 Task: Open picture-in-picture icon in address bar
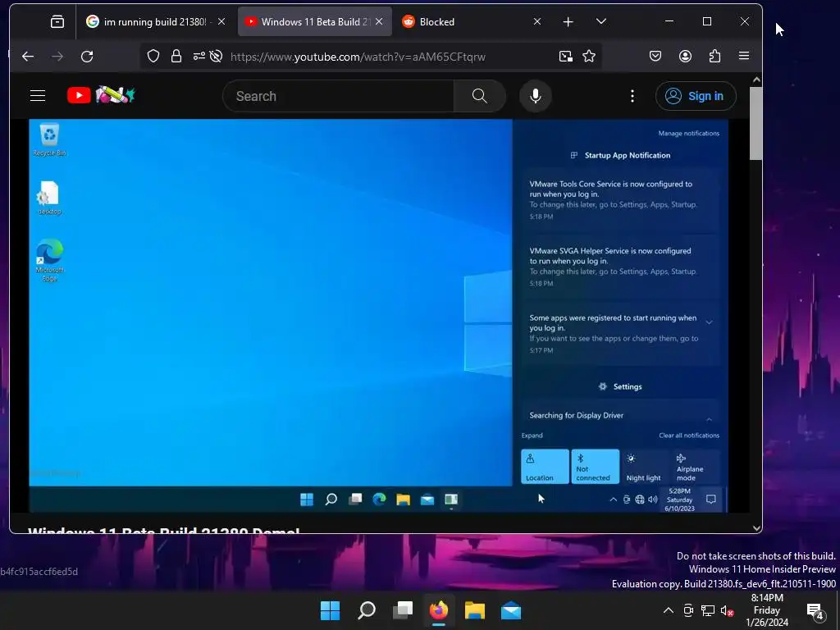click(x=565, y=57)
